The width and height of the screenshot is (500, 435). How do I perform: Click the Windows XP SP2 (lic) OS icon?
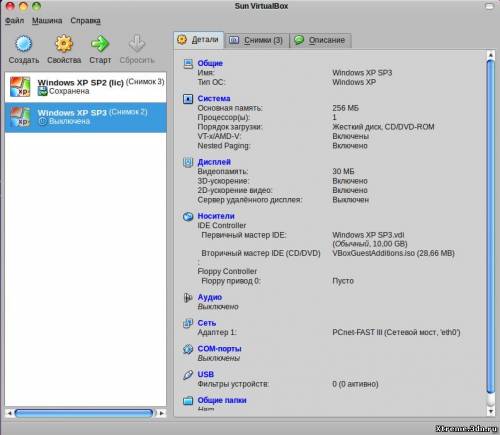click(x=20, y=87)
